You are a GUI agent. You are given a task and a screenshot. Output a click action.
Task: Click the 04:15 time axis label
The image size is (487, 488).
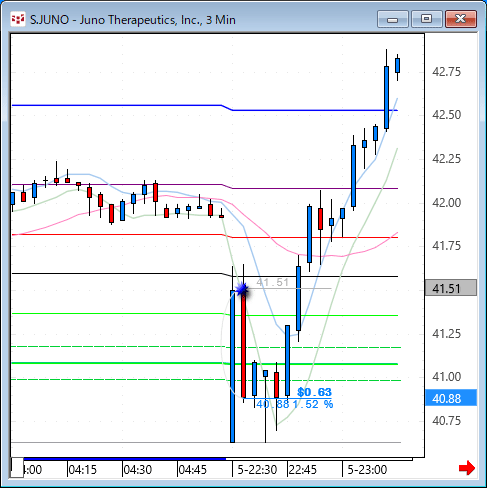coord(82,470)
